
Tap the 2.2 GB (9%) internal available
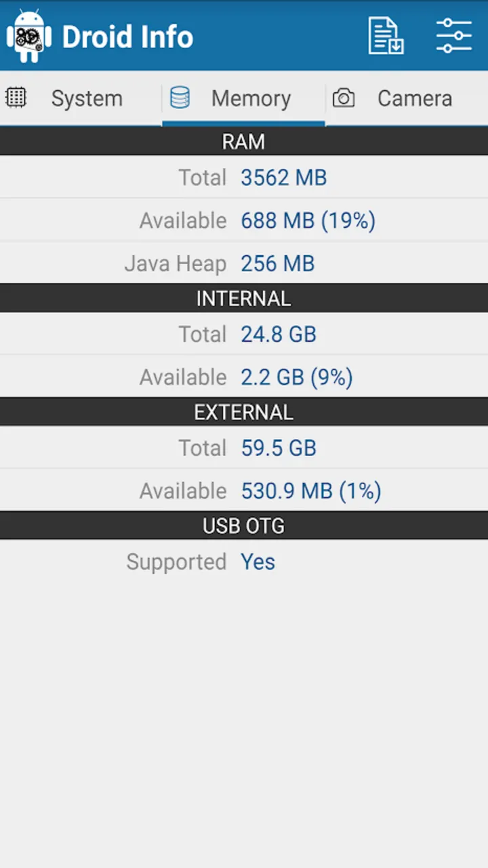click(x=297, y=377)
